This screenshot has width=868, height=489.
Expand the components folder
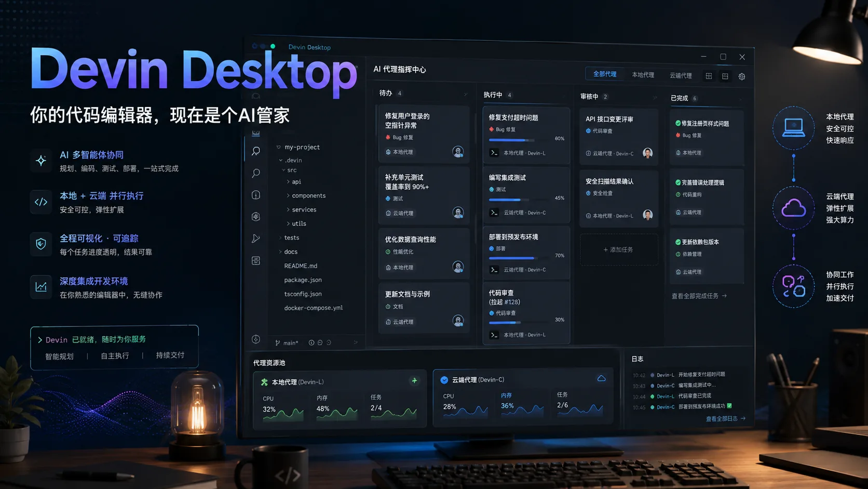(288, 195)
